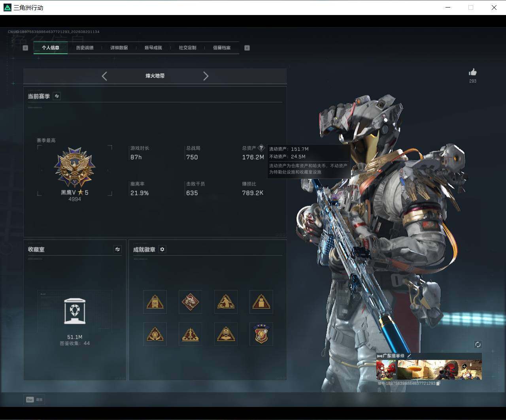506x420 pixels.
Task: Close the 三角洲行动 window
Action: (x=494, y=8)
